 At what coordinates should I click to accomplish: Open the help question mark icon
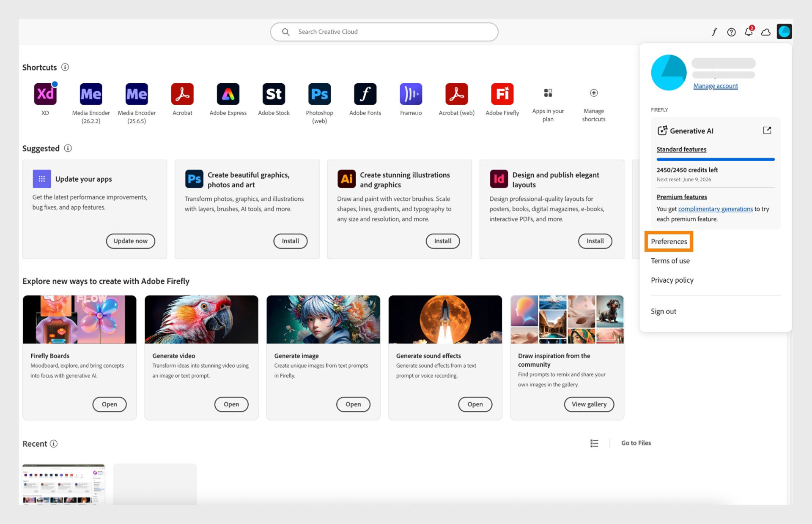731,32
